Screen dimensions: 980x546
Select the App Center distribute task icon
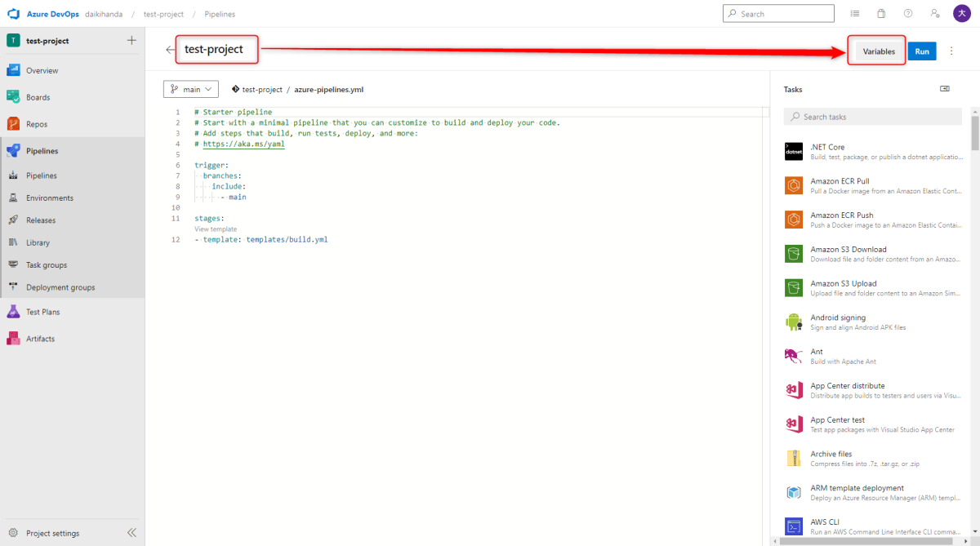click(793, 390)
